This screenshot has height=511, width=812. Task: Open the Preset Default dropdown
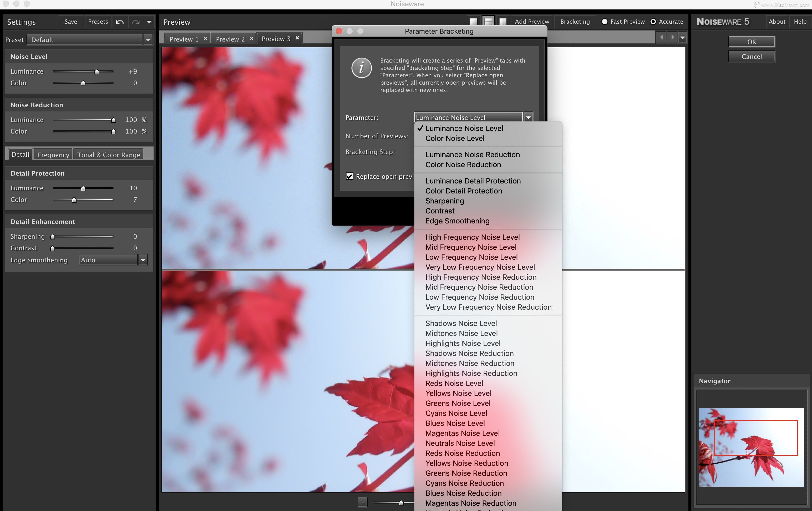148,40
